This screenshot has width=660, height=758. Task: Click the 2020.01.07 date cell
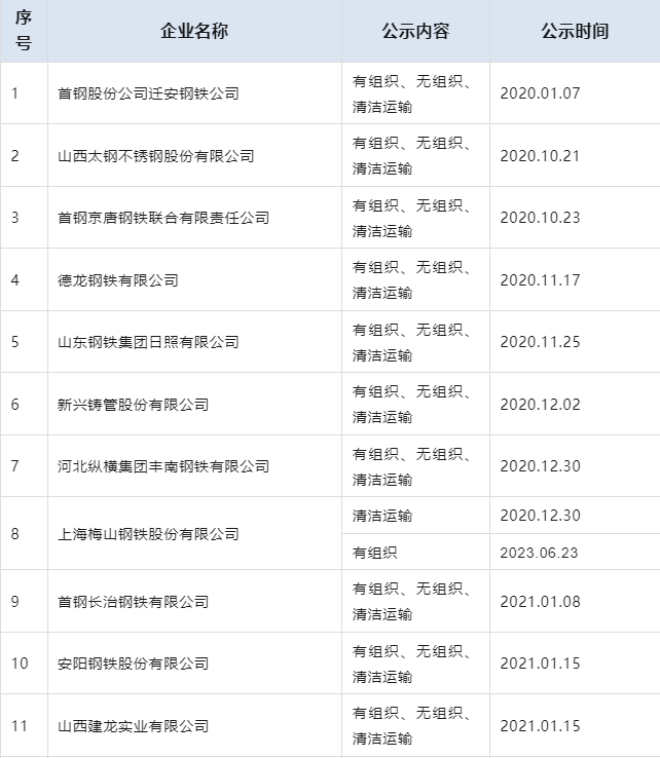(540, 94)
